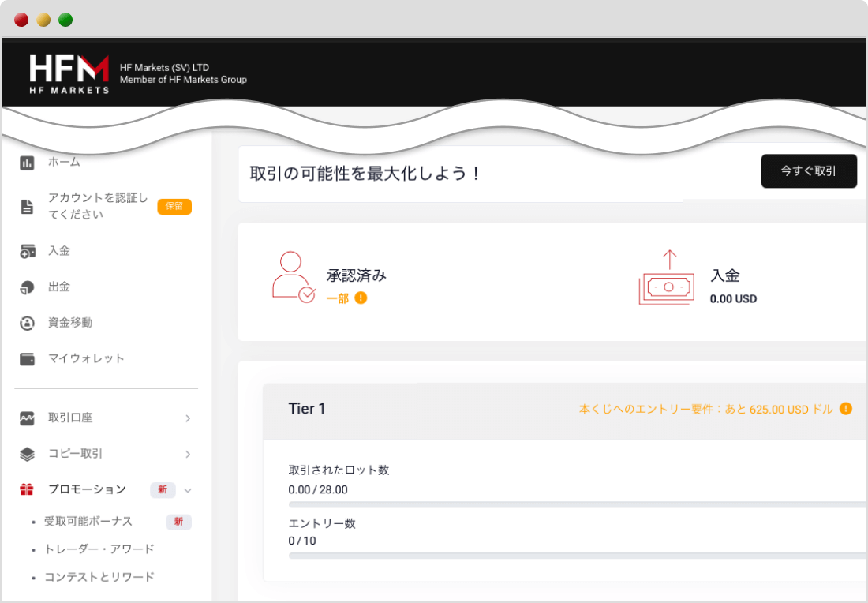Click the red cash deposit icon near 入金 0.00 USD
Viewport: 868px width, 603px height.
(x=665, y=280)
